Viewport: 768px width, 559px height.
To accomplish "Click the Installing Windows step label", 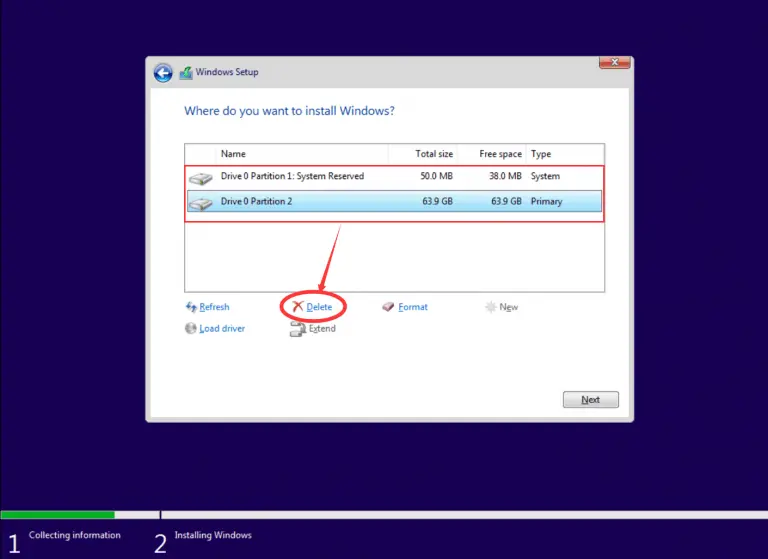I will point(213,535).
